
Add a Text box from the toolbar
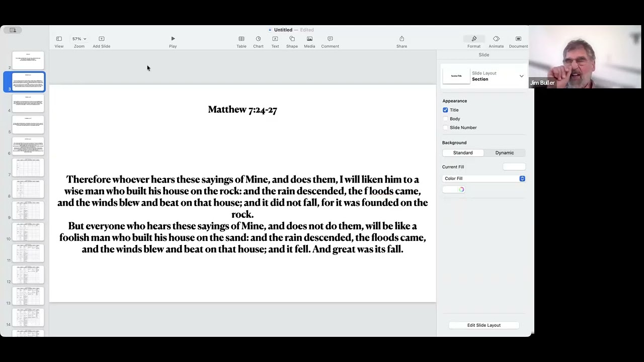[x=275, y=39]
